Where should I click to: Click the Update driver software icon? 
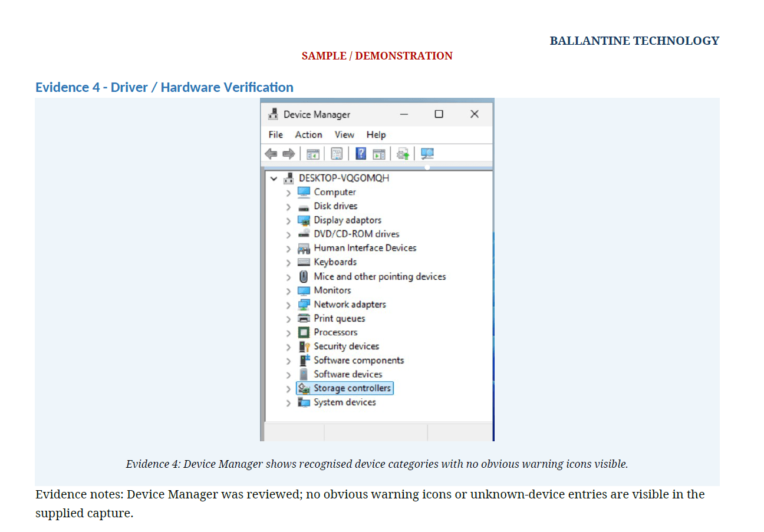coord(403,154)
